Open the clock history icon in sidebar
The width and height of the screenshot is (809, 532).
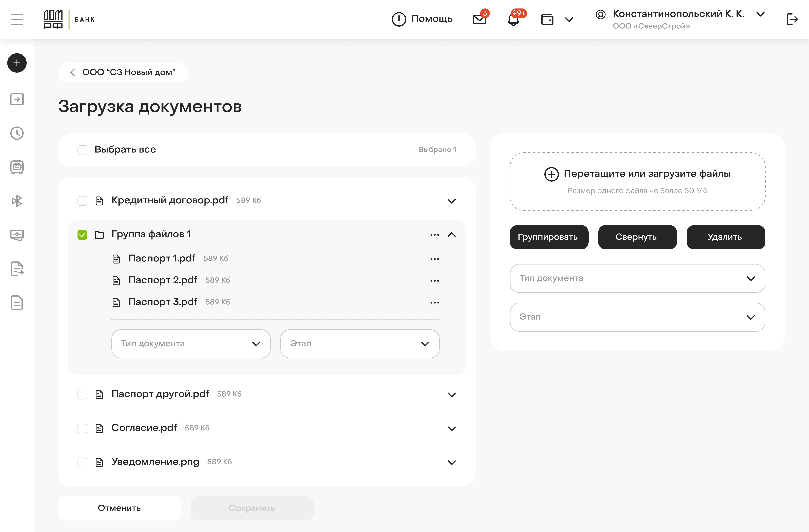pos(17,133)
